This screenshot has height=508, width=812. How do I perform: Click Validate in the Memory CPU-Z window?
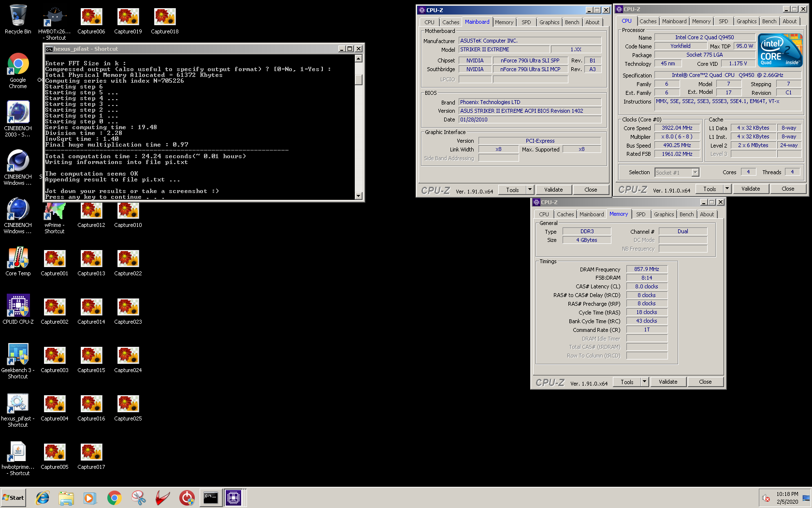click(x=668, y=382)
